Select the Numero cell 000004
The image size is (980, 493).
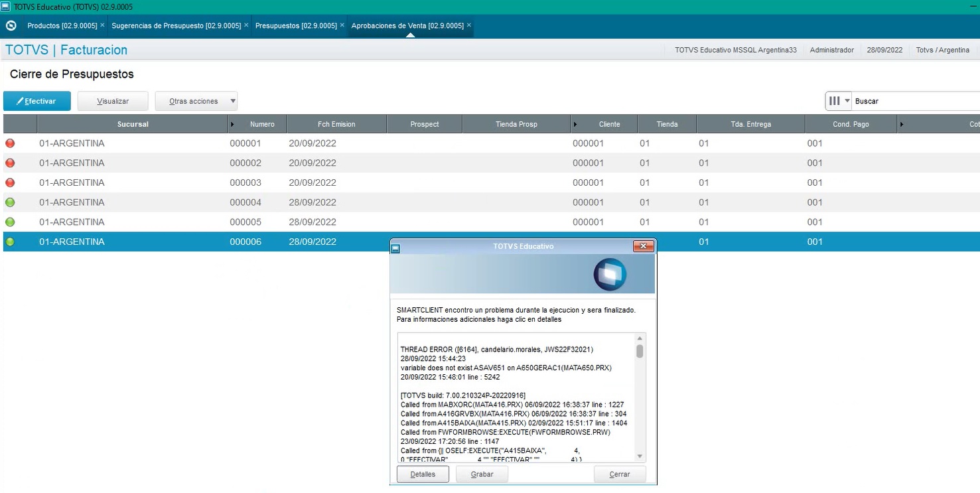[245, 202]
